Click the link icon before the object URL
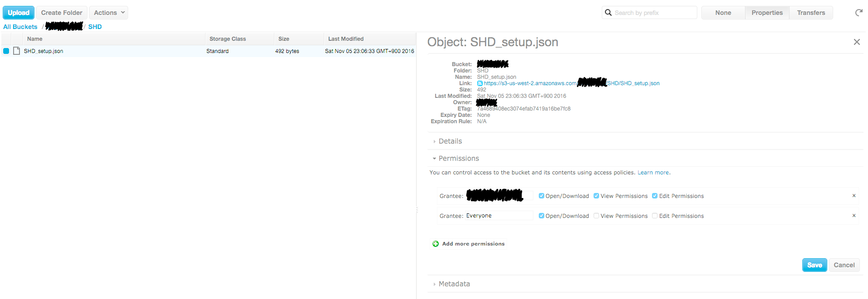This screenshot has width=868, height=299. coord(480,83)
